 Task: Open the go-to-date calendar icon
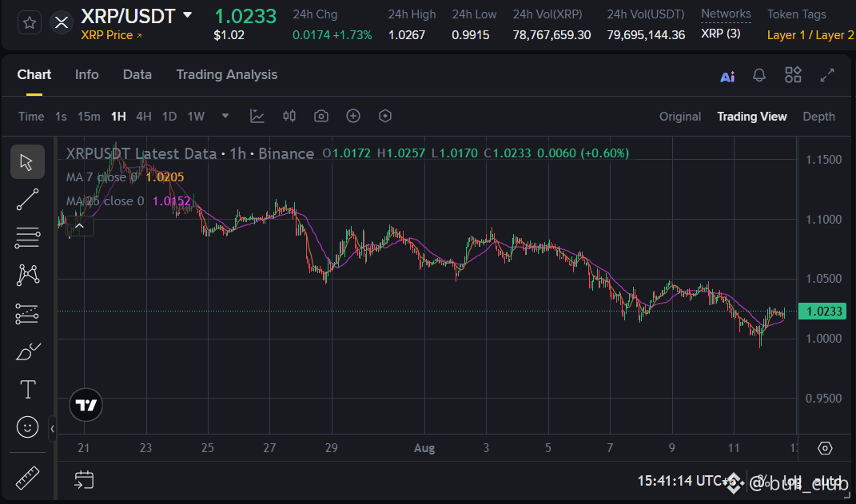(84, 480)
